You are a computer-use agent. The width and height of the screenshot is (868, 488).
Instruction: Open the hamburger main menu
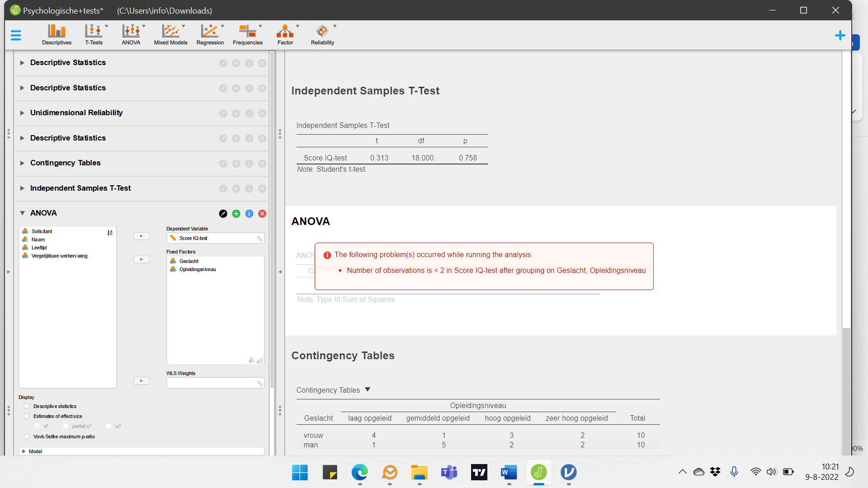pos(16,35)
